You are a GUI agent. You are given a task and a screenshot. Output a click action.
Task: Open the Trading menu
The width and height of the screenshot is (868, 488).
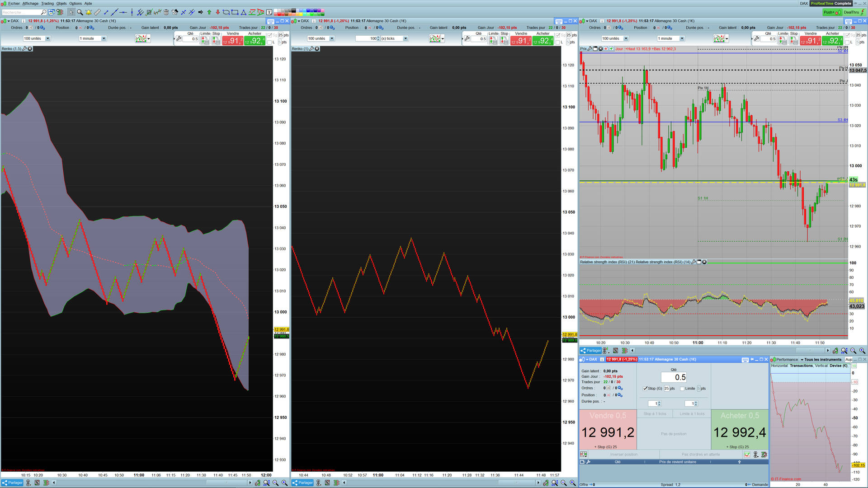click(47, 3)
